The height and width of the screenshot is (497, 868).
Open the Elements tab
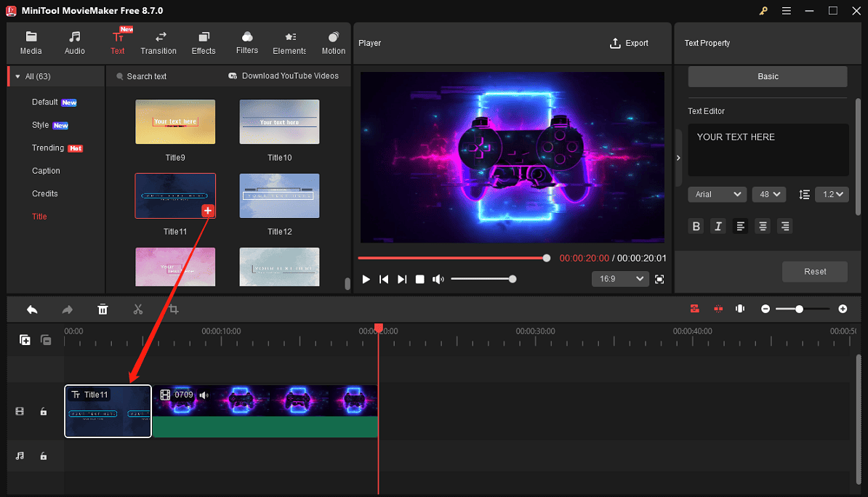point(289,43)
